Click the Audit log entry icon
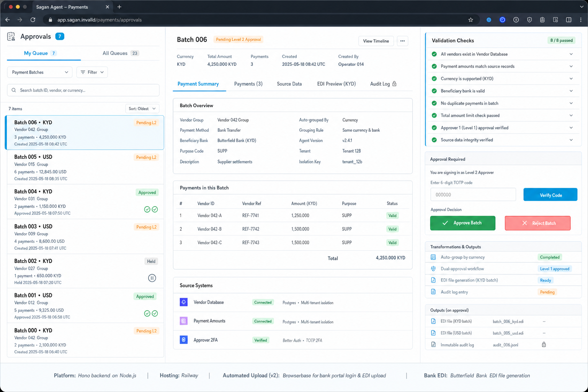The image size is (588, 392). pos(433,292)
